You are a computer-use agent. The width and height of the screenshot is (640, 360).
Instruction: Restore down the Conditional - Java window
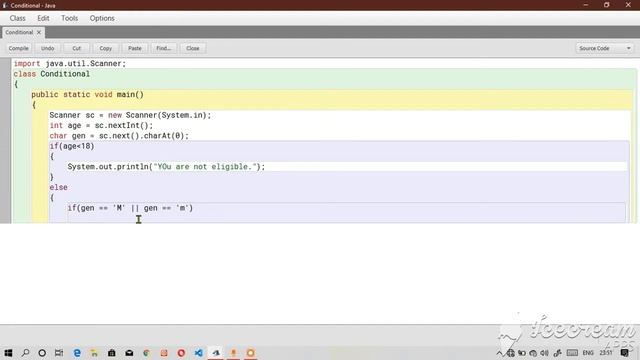tap(607, 5)
